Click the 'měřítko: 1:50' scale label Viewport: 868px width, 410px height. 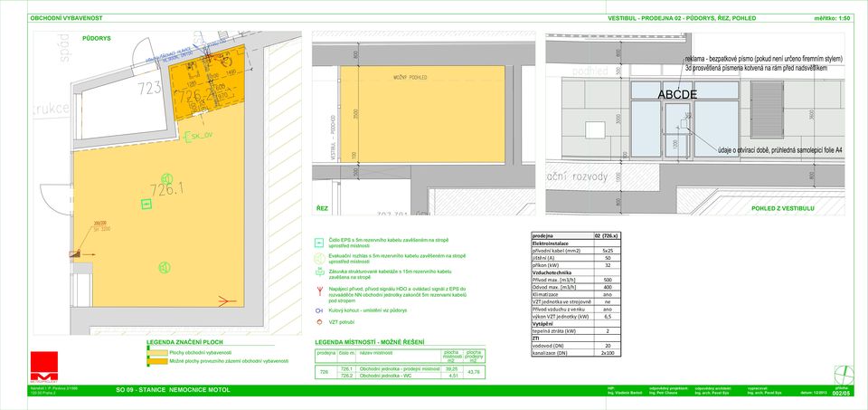click(832, 18)
